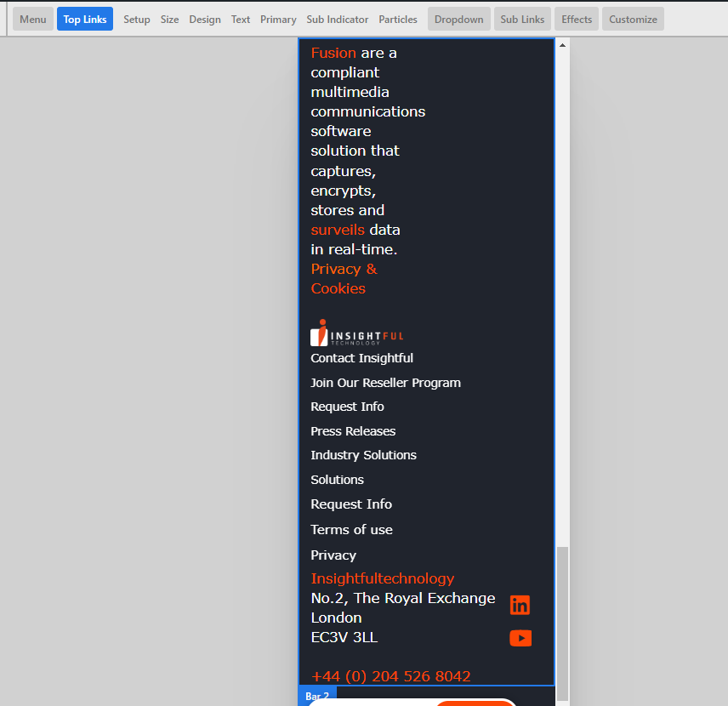Click the address line No.2, The Royal Exchange
Image resolution: width=728 pixels, height=706 pixels.
403,598
